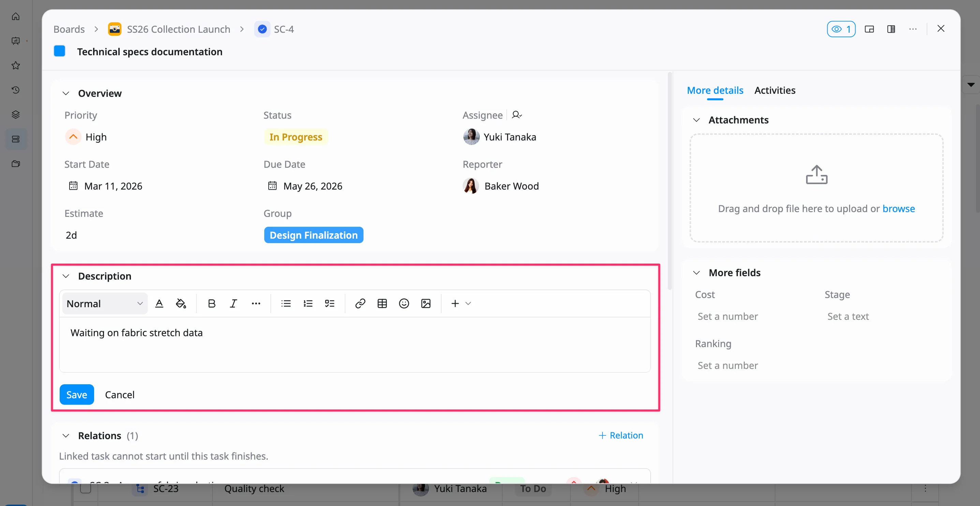Image resolution: width=980 pixels, height=506 pixels.
Task: Open Favorites star in sidebar
Action: (x=16, y=65)
